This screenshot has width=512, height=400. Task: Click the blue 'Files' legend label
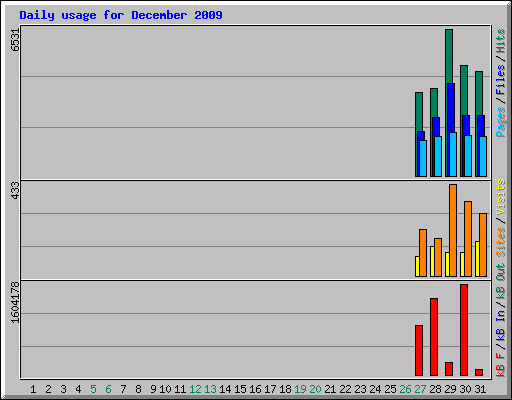501,79
